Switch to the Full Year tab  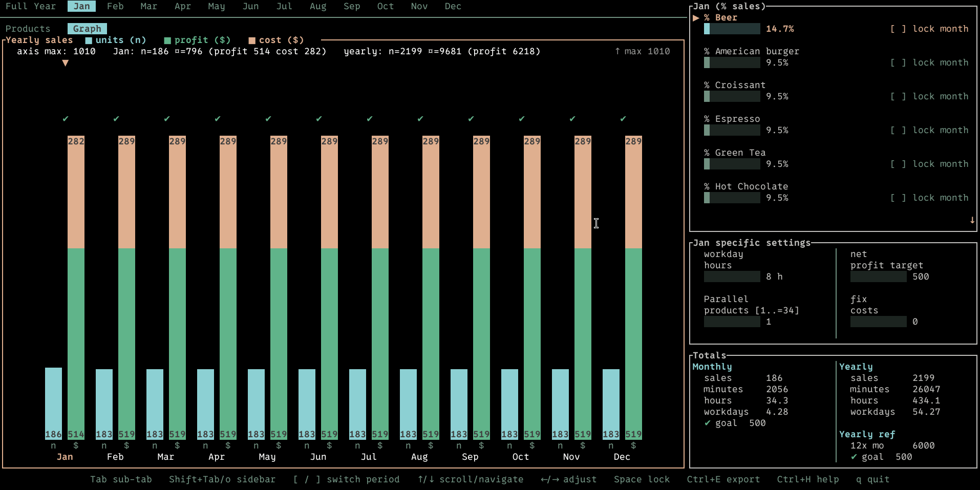31,6
